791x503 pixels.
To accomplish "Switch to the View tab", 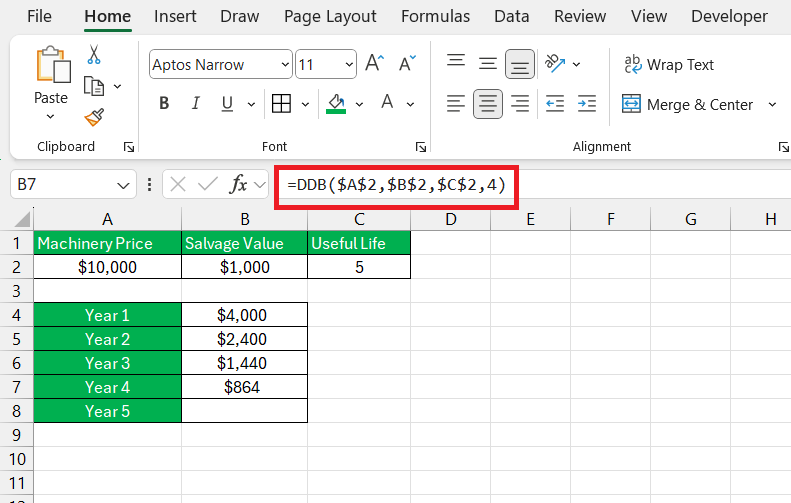I will click(649, 16).
